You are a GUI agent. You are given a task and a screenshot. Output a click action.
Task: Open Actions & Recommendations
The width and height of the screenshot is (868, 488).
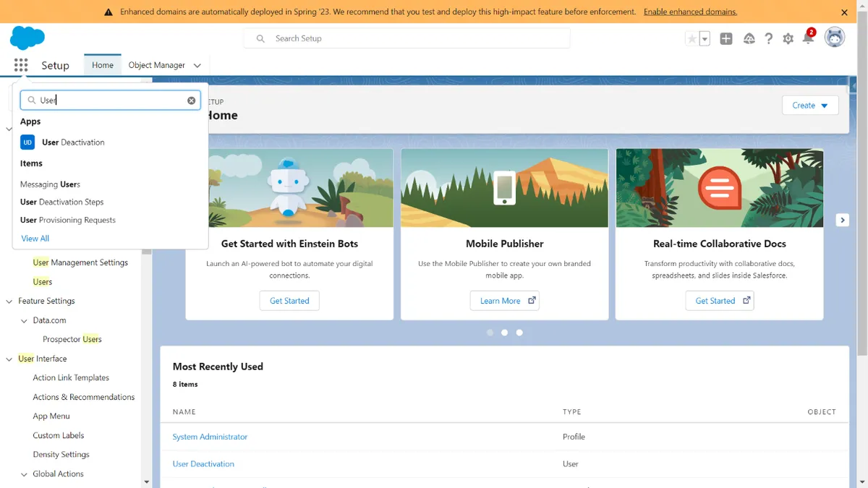[x=84, y=397]
